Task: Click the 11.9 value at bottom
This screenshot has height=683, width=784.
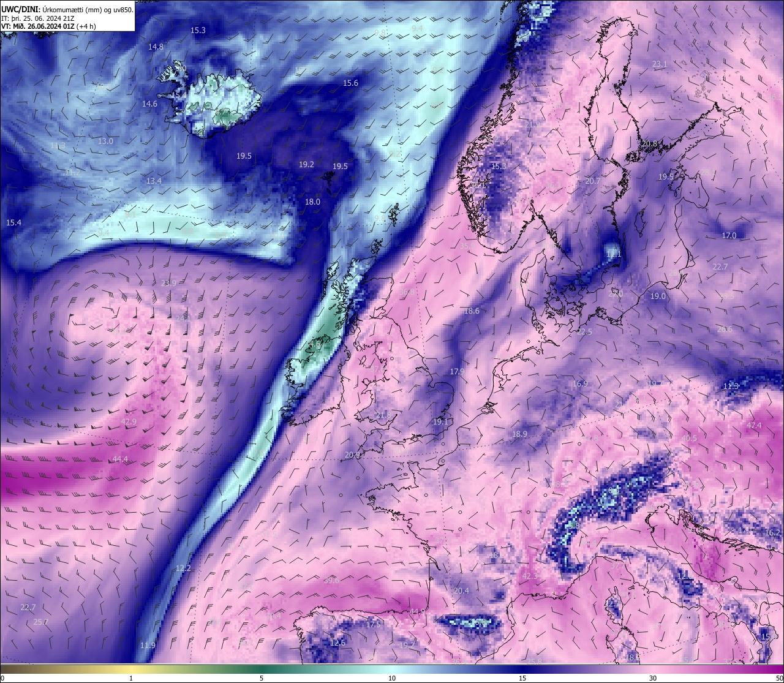Action: (x=148, y=645)
